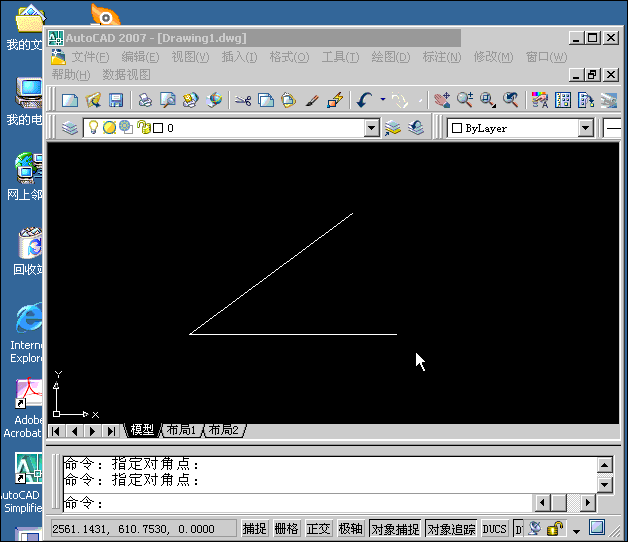Open the status bar tray menu arrow
The width and height of the screenshot is (628, 542).
point(576,531)
